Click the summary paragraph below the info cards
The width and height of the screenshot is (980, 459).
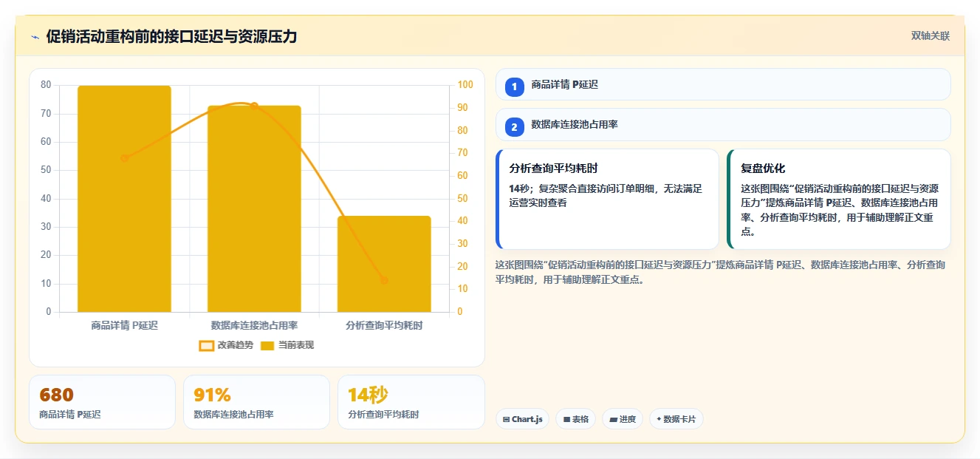click(x=720, y=272)
